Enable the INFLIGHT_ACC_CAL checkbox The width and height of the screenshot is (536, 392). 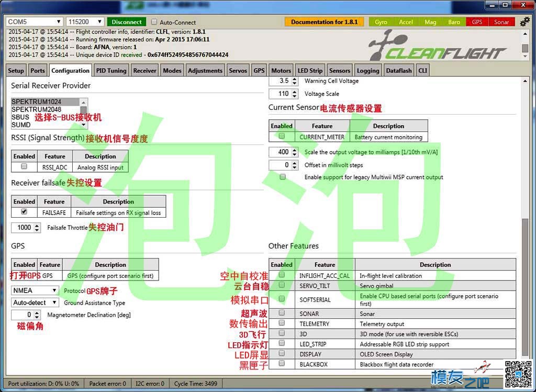[282, 274]
